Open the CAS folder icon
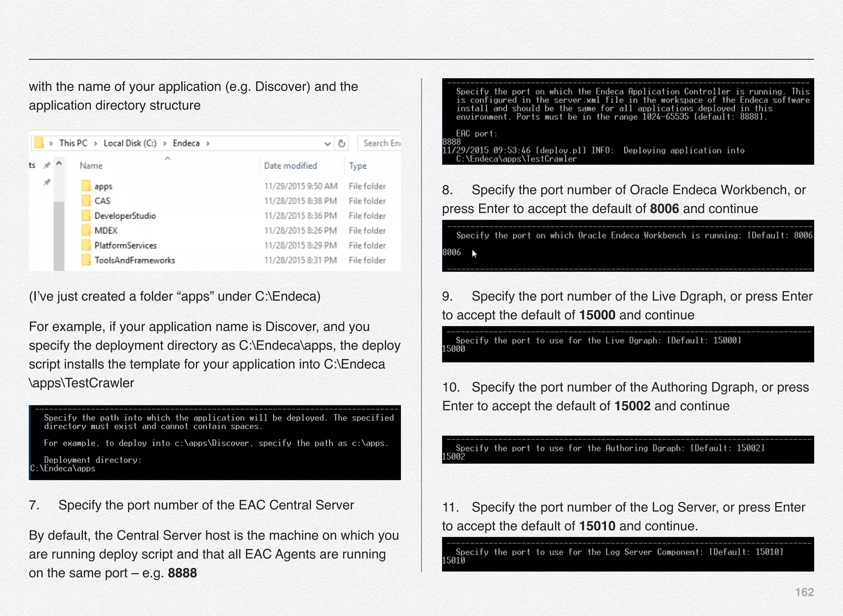The width and height of the screenshot is (843, 616). click(x=86, y=201)
